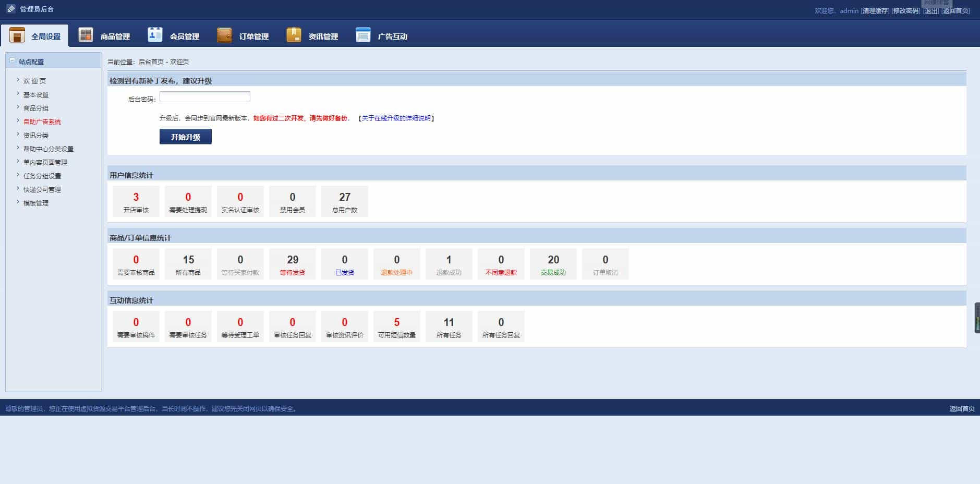Click the 审核任务回复 stat card
This screenshot has height=484, width=980.
pos(293,326)
